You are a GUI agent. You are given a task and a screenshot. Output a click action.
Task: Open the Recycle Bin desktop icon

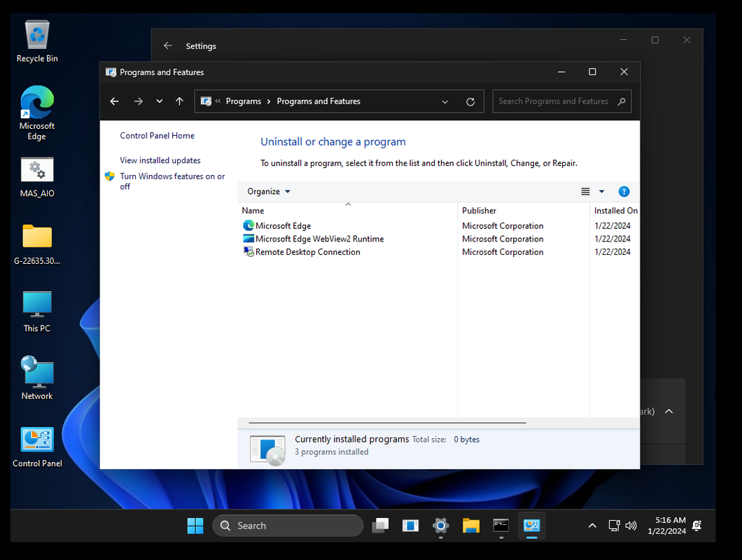pyautogui.click(x=37, y=42)
